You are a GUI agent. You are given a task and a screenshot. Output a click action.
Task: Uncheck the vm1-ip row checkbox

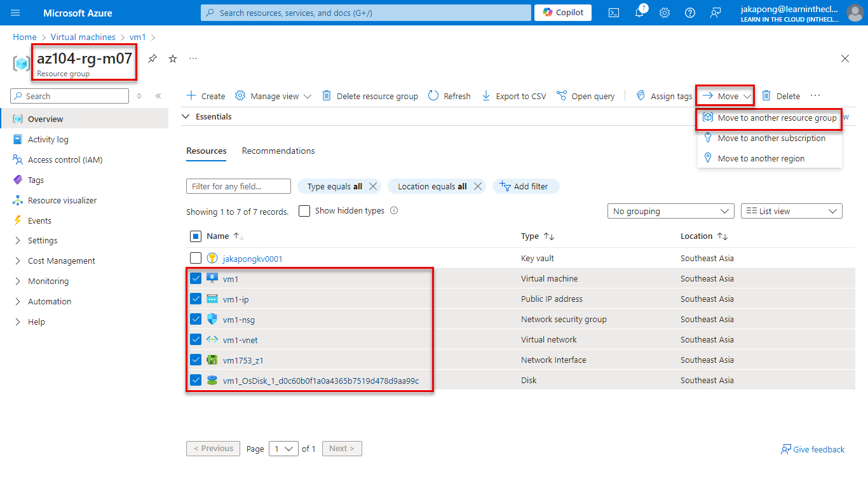pyautogui.click(x=196, y=299)
